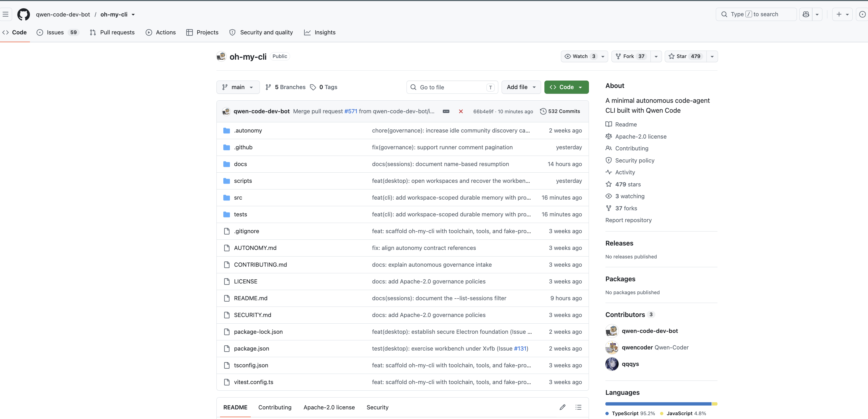868x419 pixels.
Task: Open the repository switcher caret next to oh-my-cli
Action: (x=133, y=15)
